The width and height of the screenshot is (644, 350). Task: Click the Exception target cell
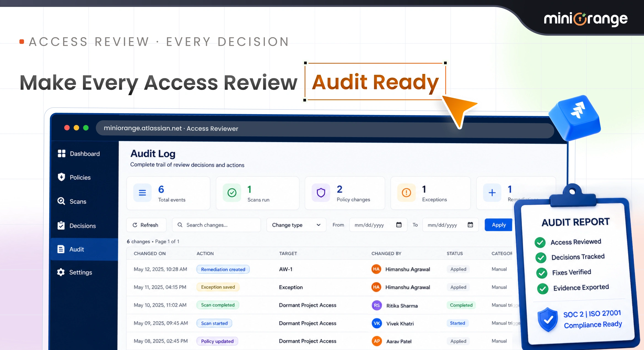coord(291,287)
